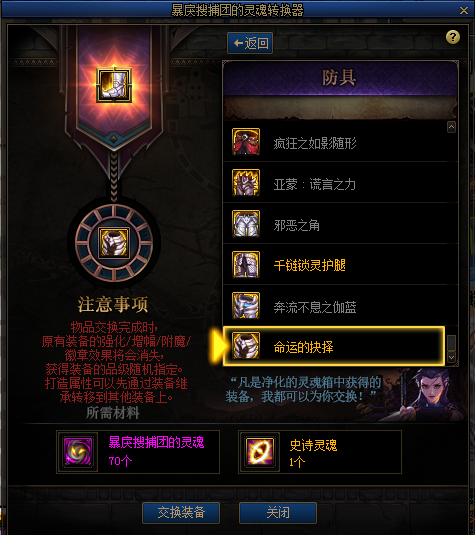Click the 疯狂之如影随形 equipment icon

246,142
